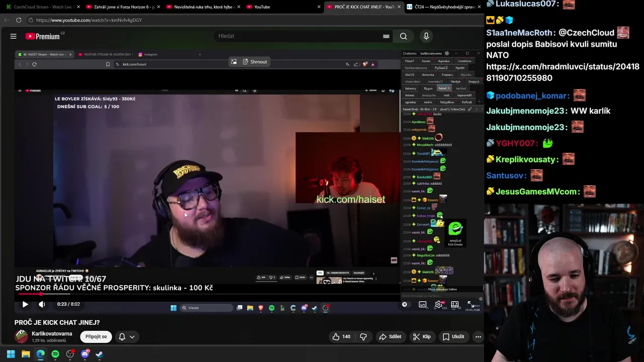Open Microsoft Edge from taskbar
The width and height of the screenshot is (644, 362).
40,354
